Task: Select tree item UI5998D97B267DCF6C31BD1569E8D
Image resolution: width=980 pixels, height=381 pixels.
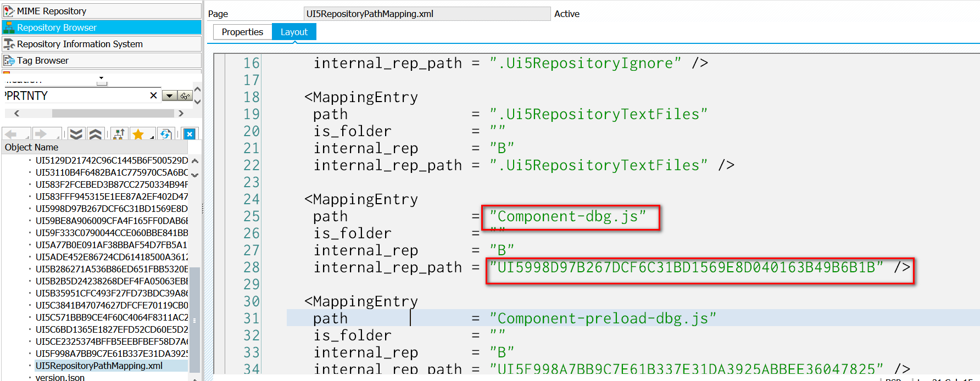Action: coord(112,209)
